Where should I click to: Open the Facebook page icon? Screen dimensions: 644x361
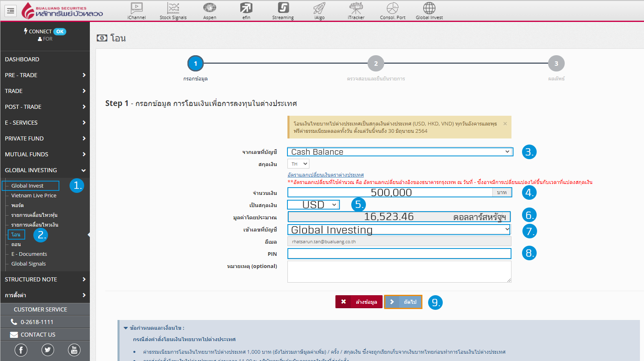coord(21,350)
